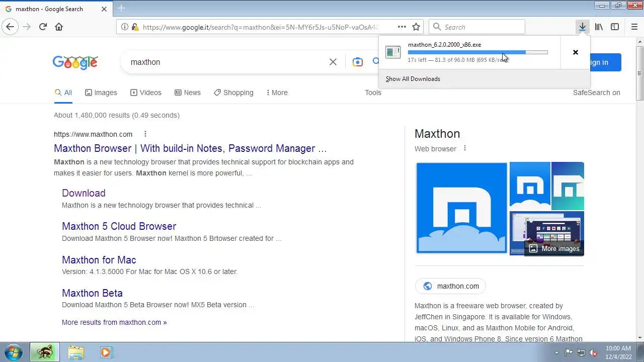Reload the current page

coord(43,27)
